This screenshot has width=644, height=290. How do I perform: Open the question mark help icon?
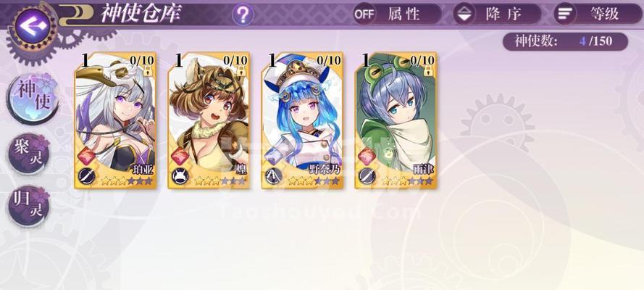click(243, 14)
